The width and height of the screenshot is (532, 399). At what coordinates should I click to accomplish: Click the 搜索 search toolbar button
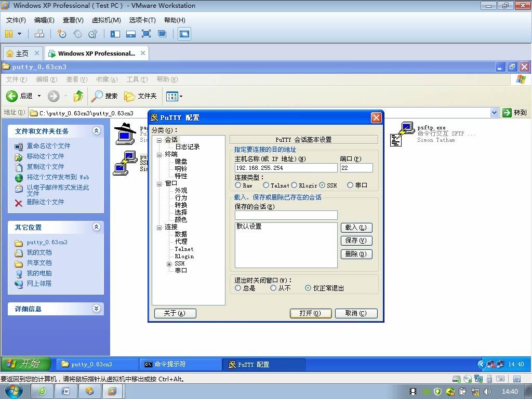[104, 96]
